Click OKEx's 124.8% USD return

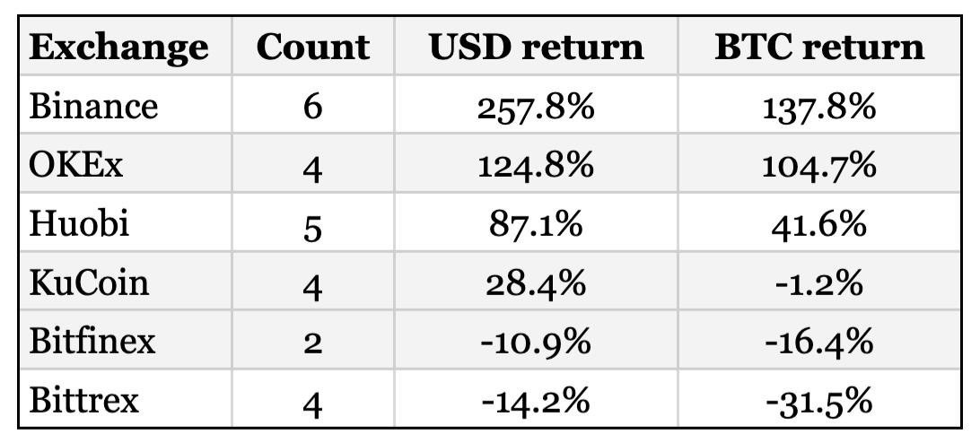pyautogui.click(x=536, y=165)
